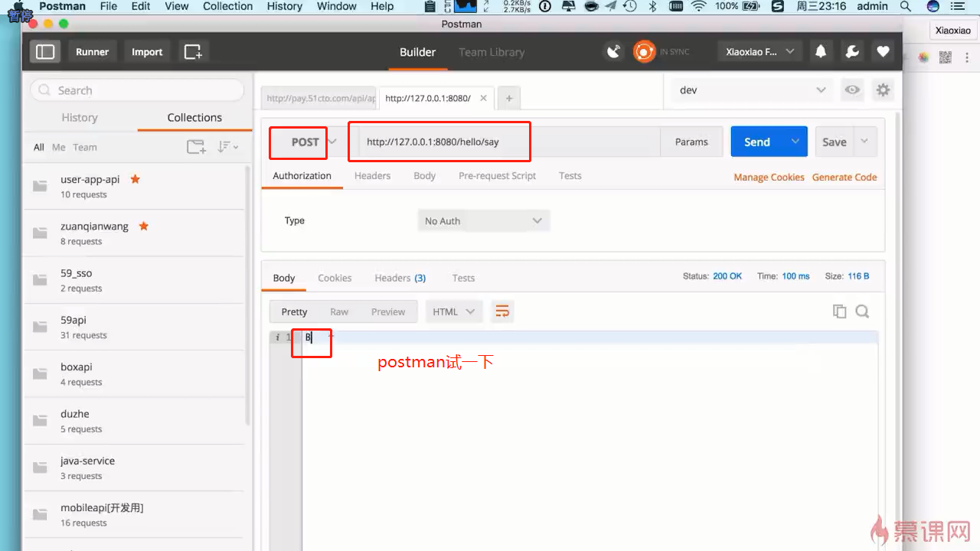Open the Save button dropdown arrow
The width and height of the screenshot is (980, 551).
(x=865, y=142)
